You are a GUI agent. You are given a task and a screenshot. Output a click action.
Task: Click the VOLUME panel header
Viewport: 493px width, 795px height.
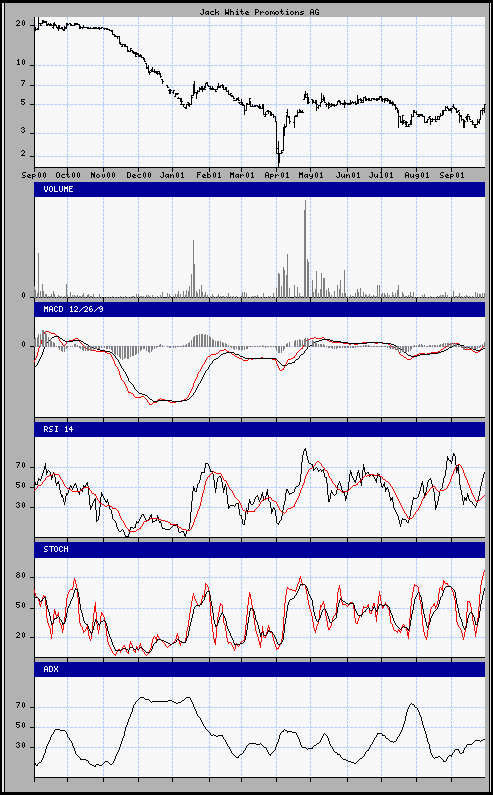coord(260,189)
